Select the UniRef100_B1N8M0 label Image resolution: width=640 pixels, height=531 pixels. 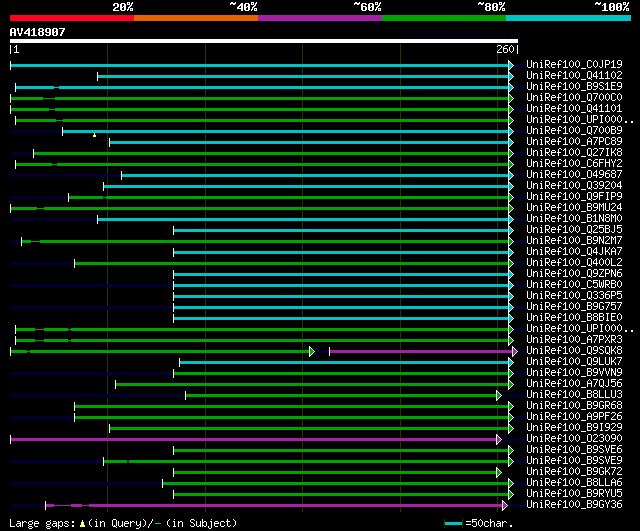[574, 219]
